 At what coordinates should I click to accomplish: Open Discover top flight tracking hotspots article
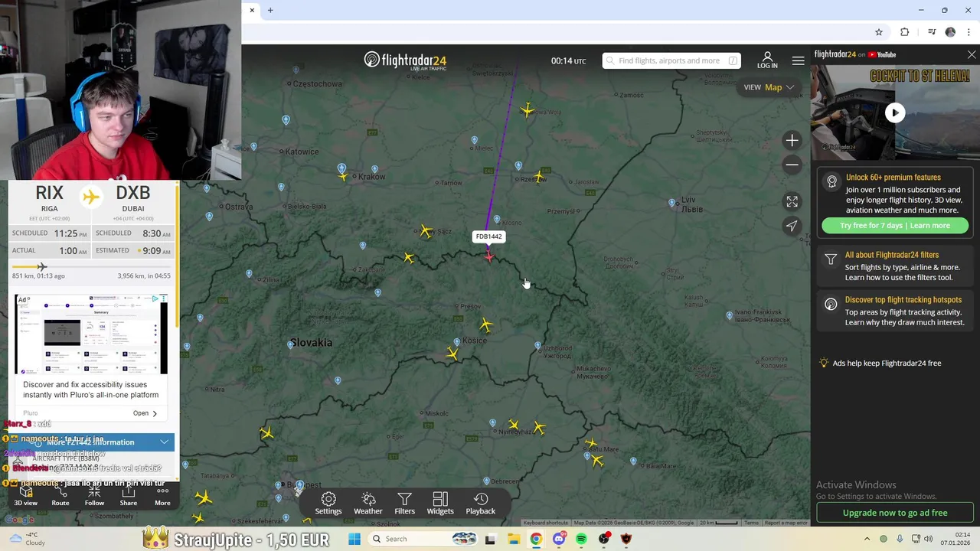coord(896,311)
